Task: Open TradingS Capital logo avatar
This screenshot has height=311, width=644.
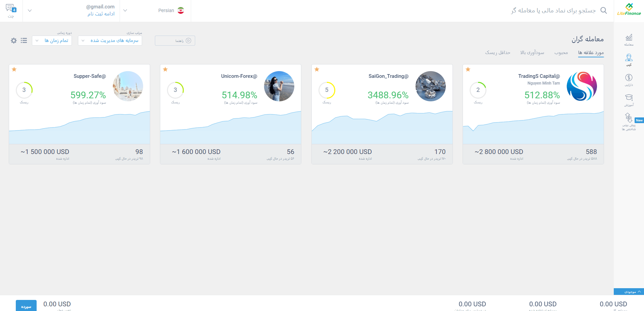Action: [x=582, y=86]
